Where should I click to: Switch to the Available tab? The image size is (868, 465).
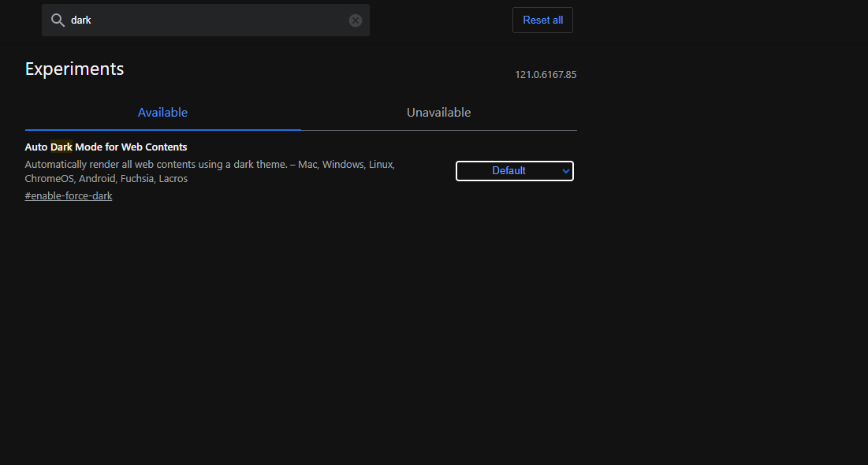pyautogui.click(x=162, y=113)
